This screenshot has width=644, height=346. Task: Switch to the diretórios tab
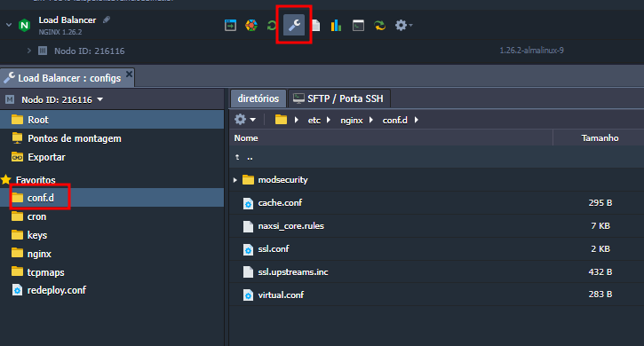point(258,98)
